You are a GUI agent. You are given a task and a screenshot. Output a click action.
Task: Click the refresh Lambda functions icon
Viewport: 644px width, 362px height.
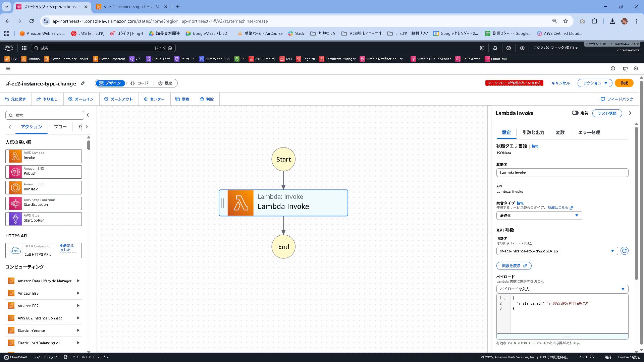click(x=624, y=251)
